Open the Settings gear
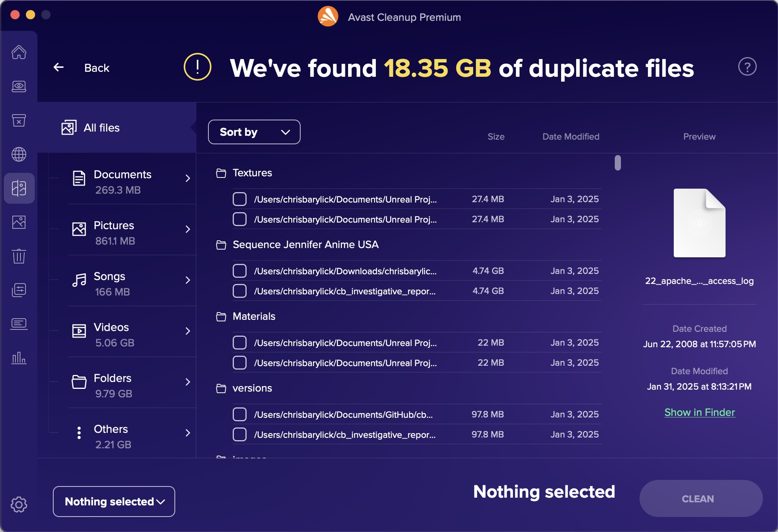Viewport: 778px width, 532px height. pos(19,504)
